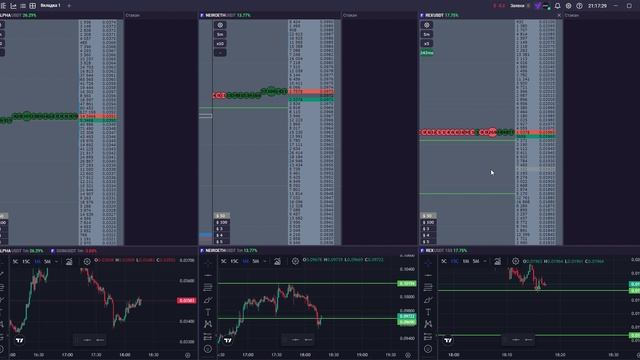Toggle 15C timeframe on the ALPHA chart
Image resolution: width=640 pixels, height=360 pixels.
pos(26,261)
